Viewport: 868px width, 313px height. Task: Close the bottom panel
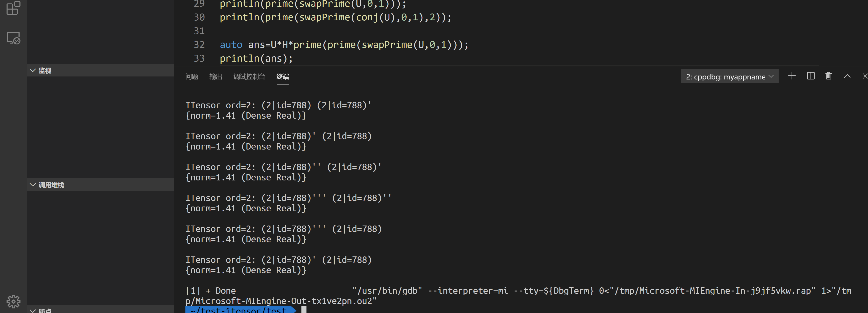[x=865, y=76]
